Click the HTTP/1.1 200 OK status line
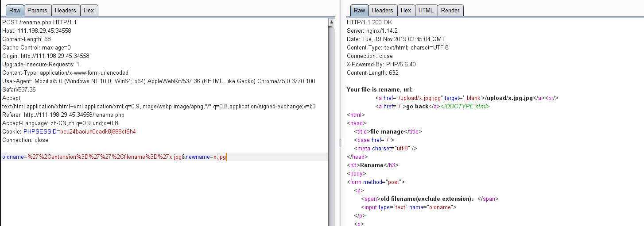 (369, 22)
